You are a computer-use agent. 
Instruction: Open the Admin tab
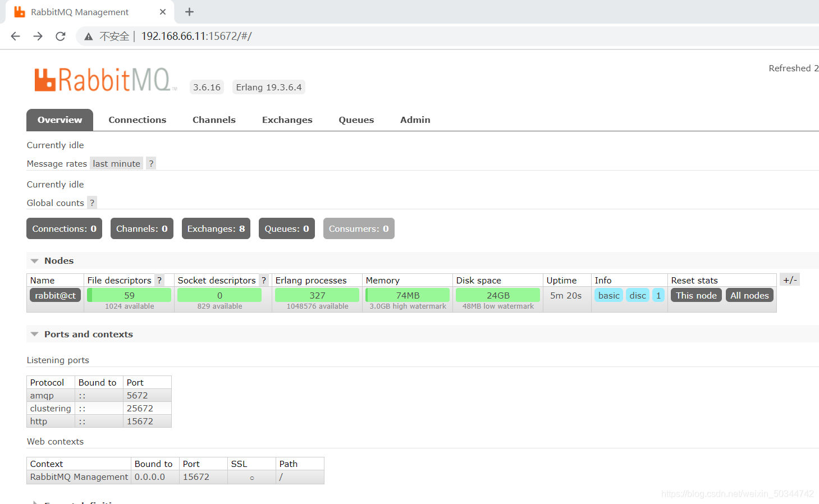[x=415, y=120]
